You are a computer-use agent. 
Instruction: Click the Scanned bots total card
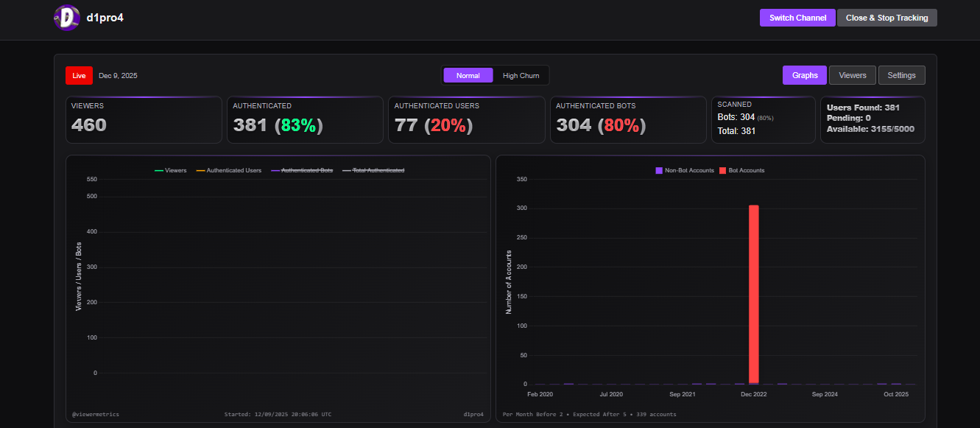[763, 119]
